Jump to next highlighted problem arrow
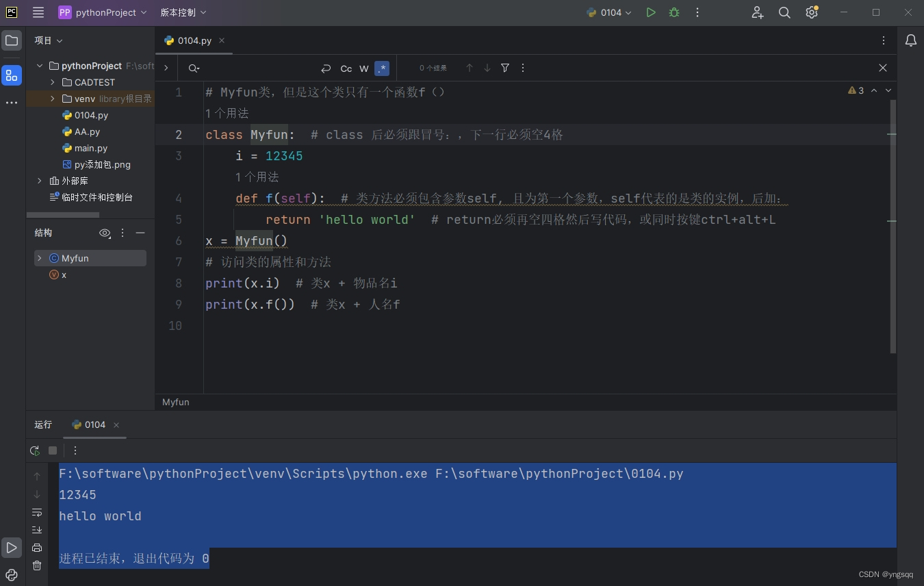This screenshot has width=924, height=586. click(888, 90)
